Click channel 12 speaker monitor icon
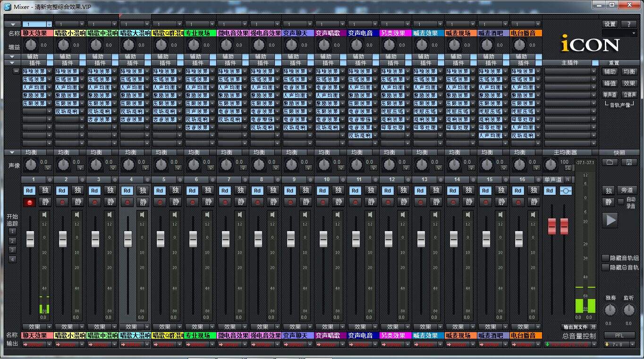The width and height of the screenshot is (644, 359). pos(403,215)
